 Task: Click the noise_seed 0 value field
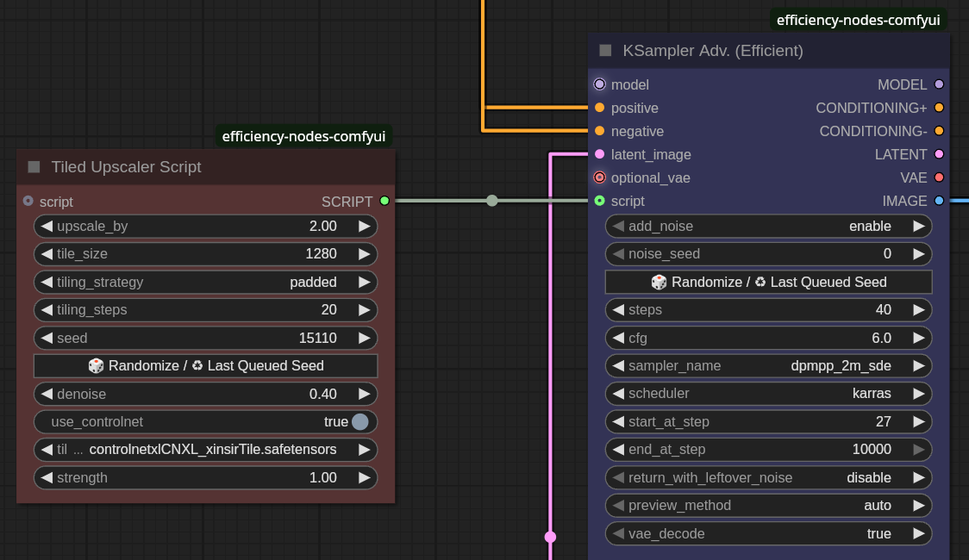(x=768, y=254)
